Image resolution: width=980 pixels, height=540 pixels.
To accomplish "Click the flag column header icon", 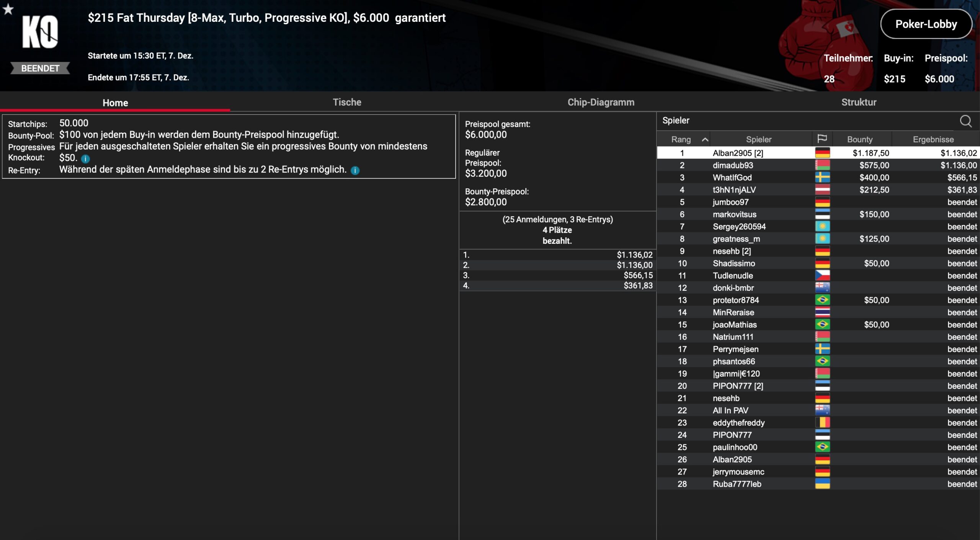I will 822,139.
